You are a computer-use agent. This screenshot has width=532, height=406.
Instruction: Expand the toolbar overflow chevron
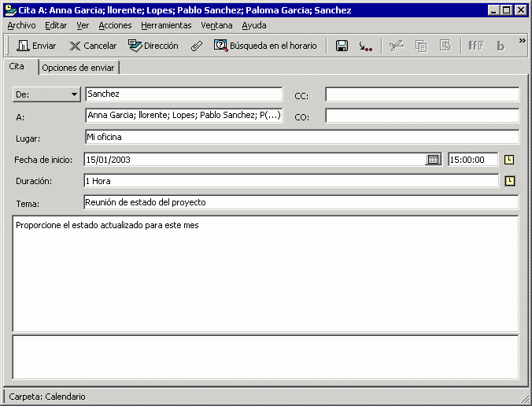coord(522,41)
